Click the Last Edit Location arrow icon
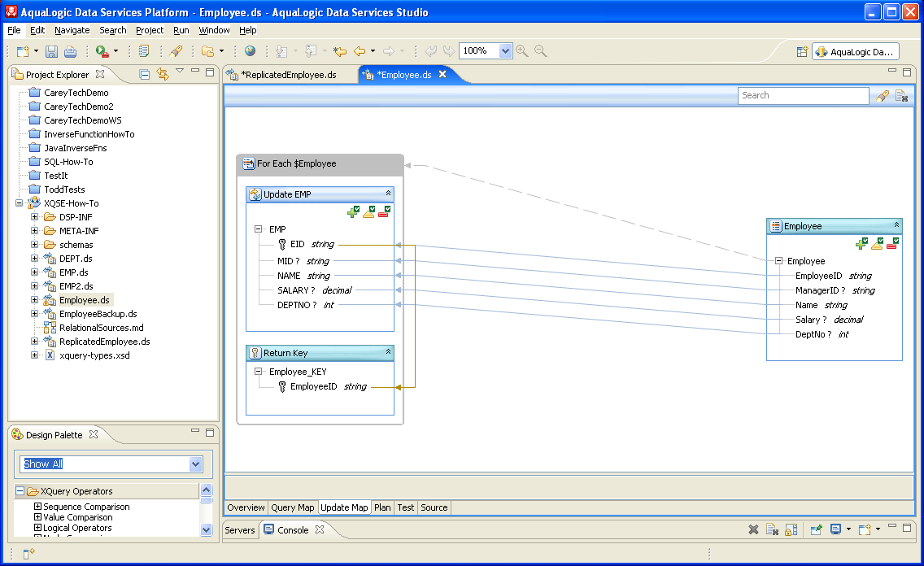Viewport: 924px width, 566px height. click(340, 51)
